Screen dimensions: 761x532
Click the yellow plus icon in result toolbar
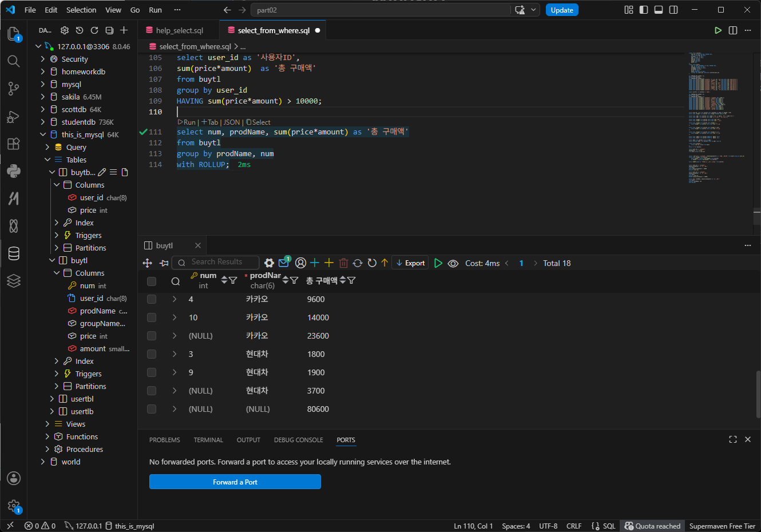coord(329,263)
